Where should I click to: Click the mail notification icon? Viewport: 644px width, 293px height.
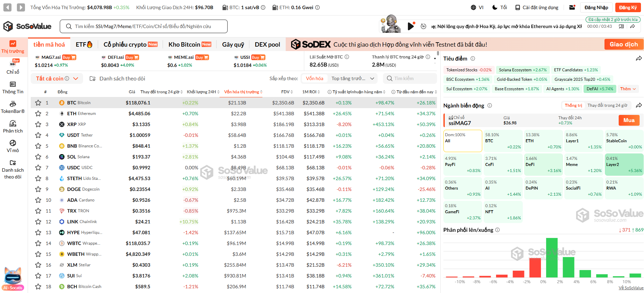coord(572,7)
